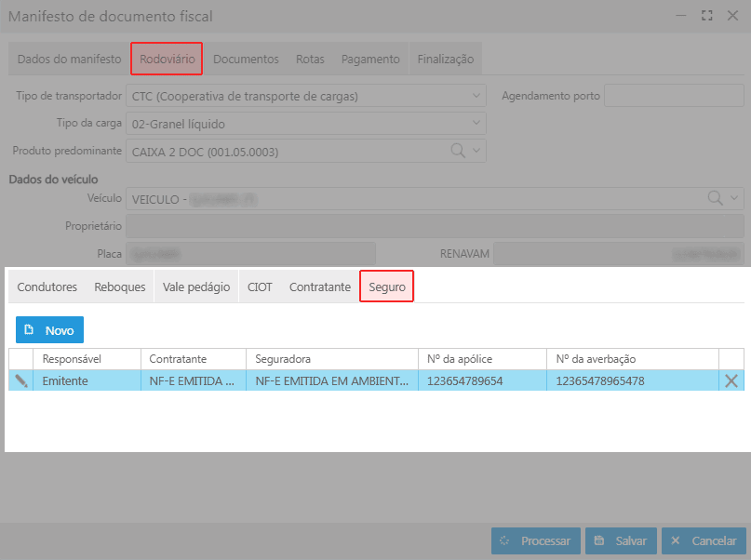751x560 pixels.
Task: Open the Tipo da carga dropdown
Action: pos(477,124)
